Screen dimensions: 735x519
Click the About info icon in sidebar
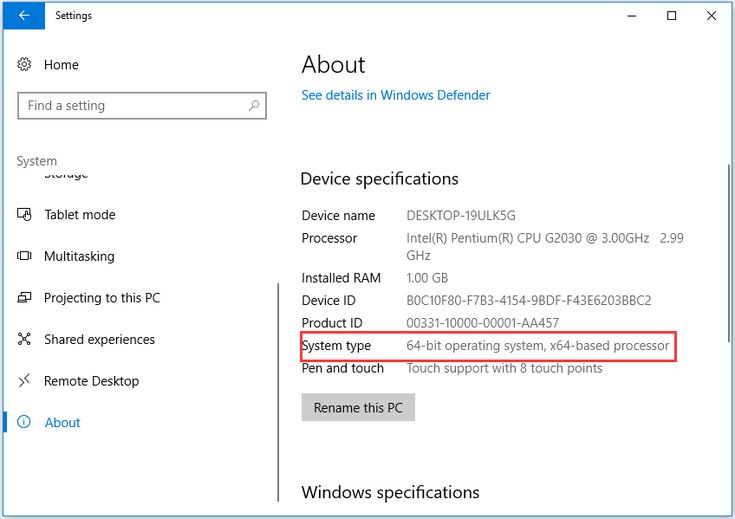25,423
